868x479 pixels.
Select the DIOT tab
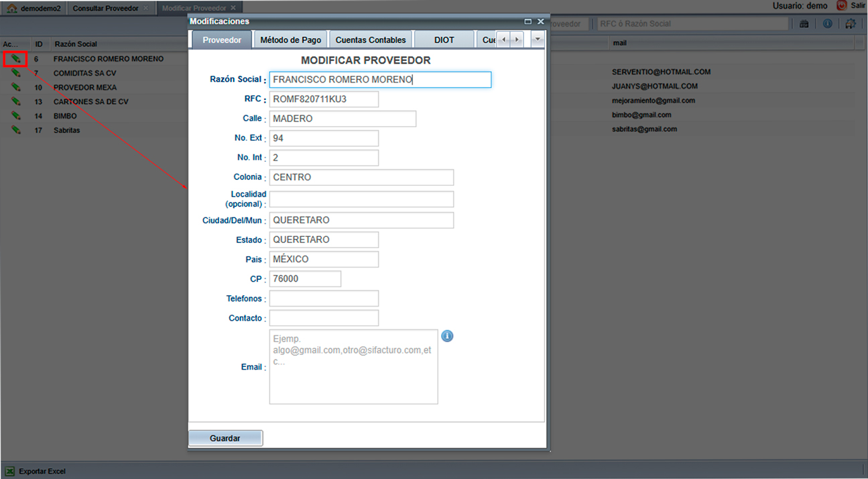point(444,40)
